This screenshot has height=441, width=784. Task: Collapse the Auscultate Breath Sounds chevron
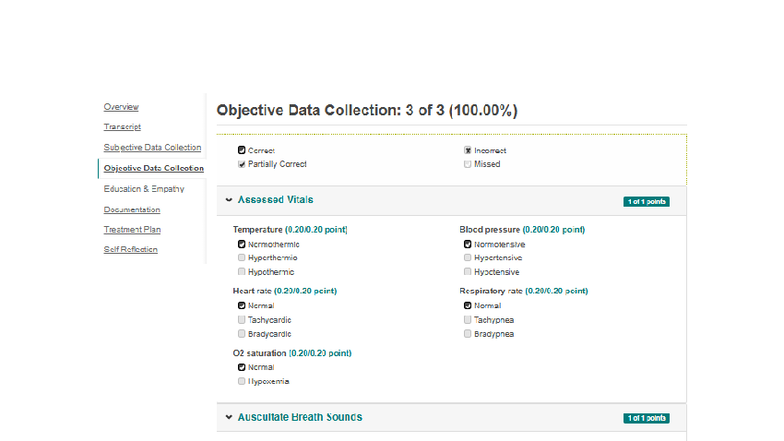pyautogui.click(x=229, y=417)
